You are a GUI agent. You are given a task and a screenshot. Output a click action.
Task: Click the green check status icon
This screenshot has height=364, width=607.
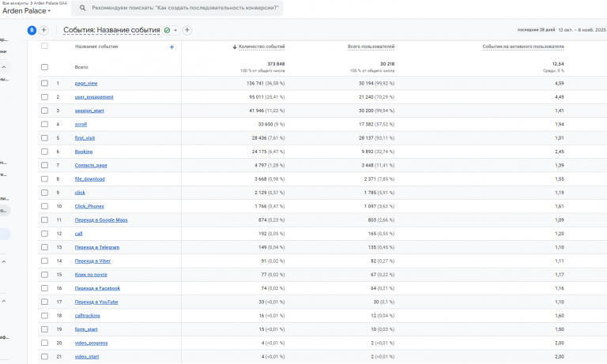tap(167, 30)
